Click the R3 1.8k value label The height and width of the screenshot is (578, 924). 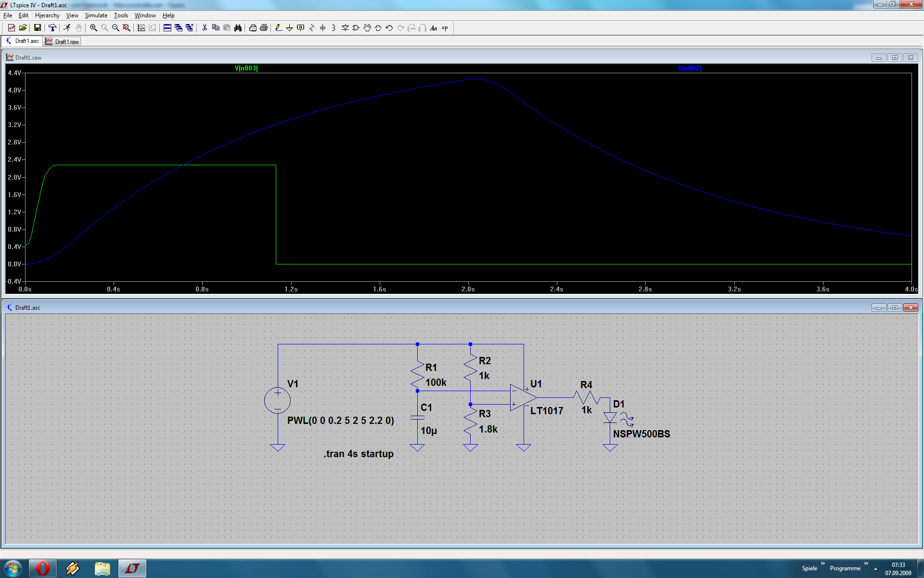(488, 429)
